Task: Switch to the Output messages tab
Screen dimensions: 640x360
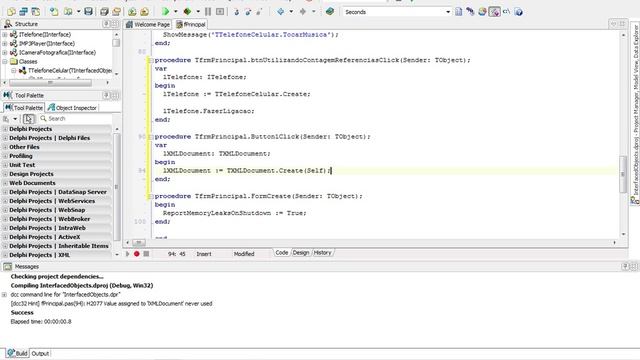Action: click(x=40, y=353)
